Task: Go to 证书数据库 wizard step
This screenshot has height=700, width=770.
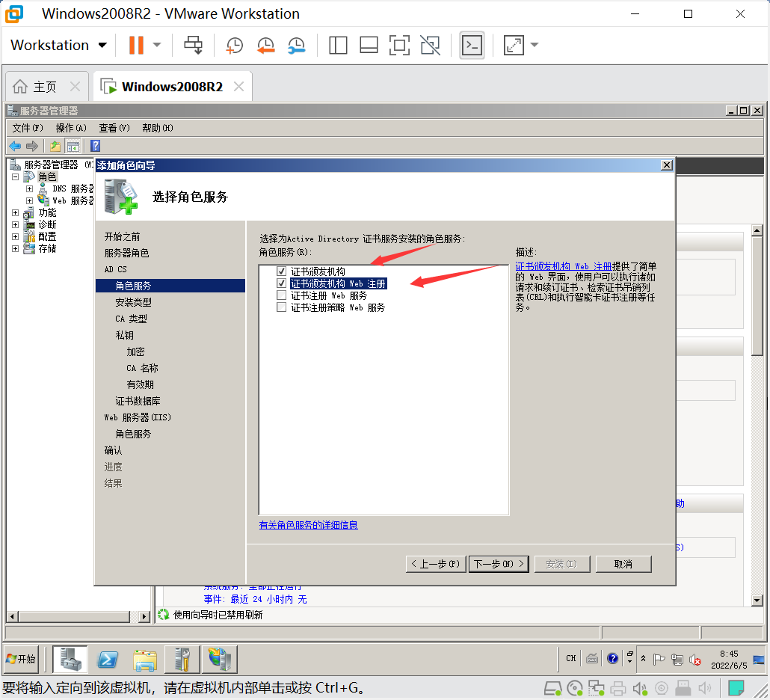Action: pos(138,402)
